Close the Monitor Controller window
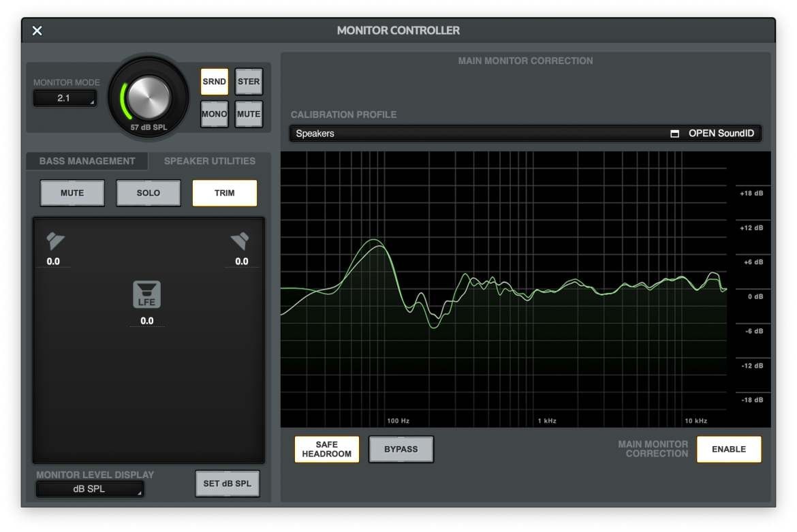 pyautogui.click(x=37, y=31)
